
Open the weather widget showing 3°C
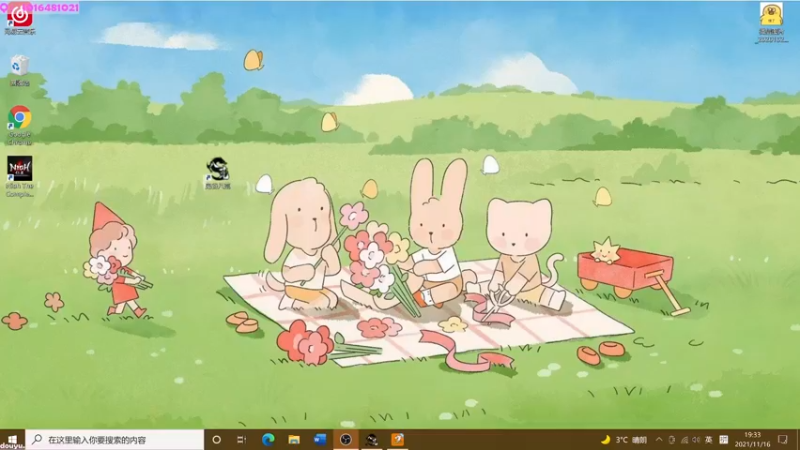(x=623, y=439)
